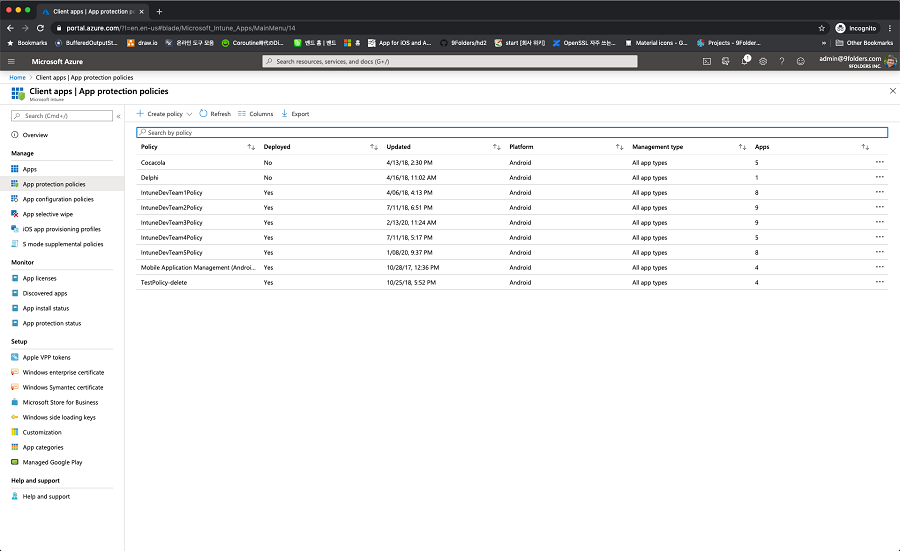Open more options for IntuneDevTeam5Policy
Viewport: 900px width, 551px height.
879,252
